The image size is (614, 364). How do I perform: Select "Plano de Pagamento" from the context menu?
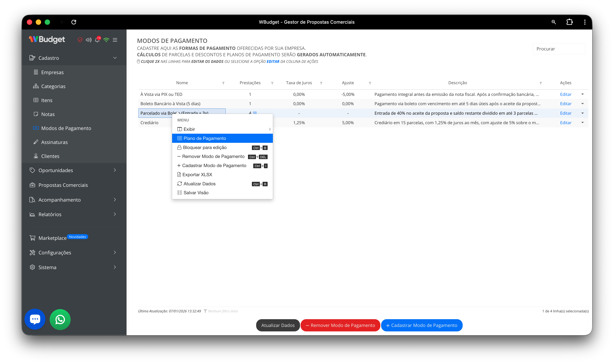(206, 138)
